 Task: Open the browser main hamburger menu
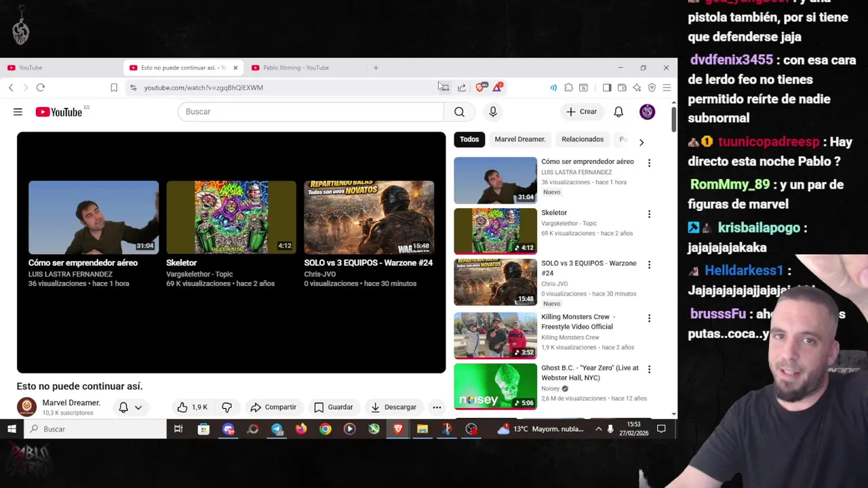[667, 87]
